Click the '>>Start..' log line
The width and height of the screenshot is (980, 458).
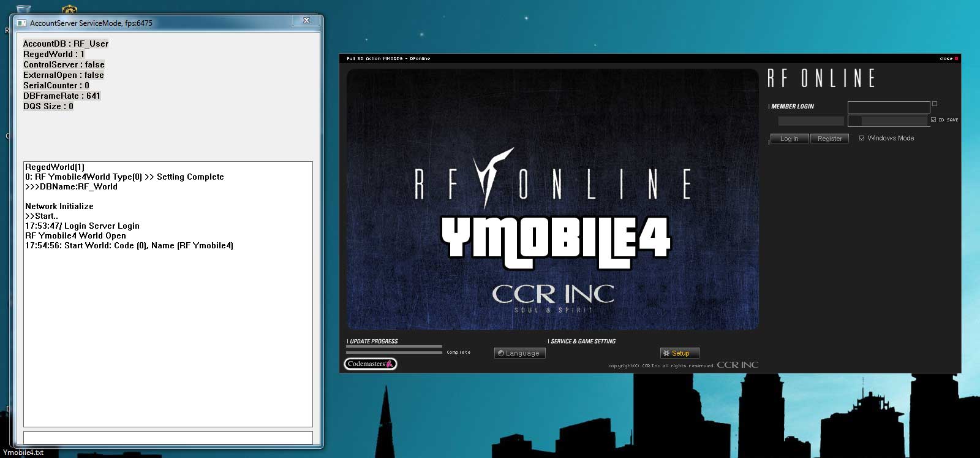click(42, 216)
